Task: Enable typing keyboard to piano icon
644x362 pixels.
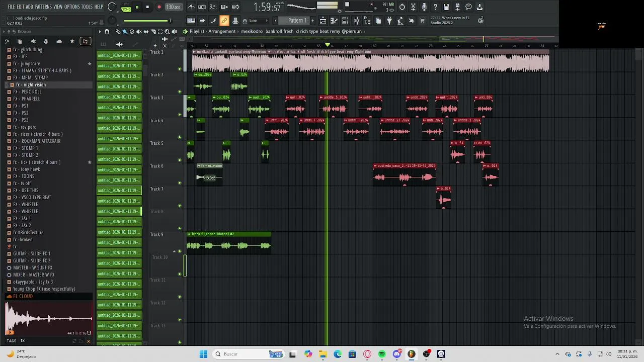Action: coord(191,21)
